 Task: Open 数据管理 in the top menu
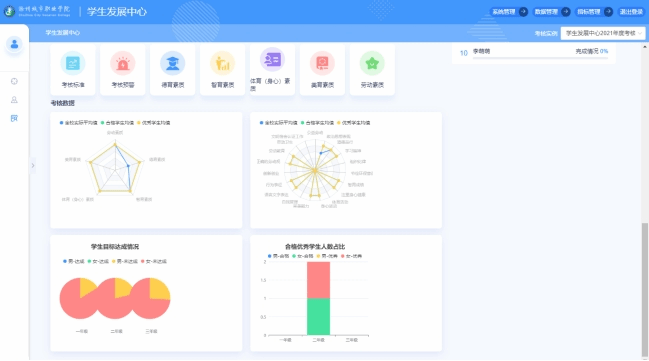[x=551, y=12]
